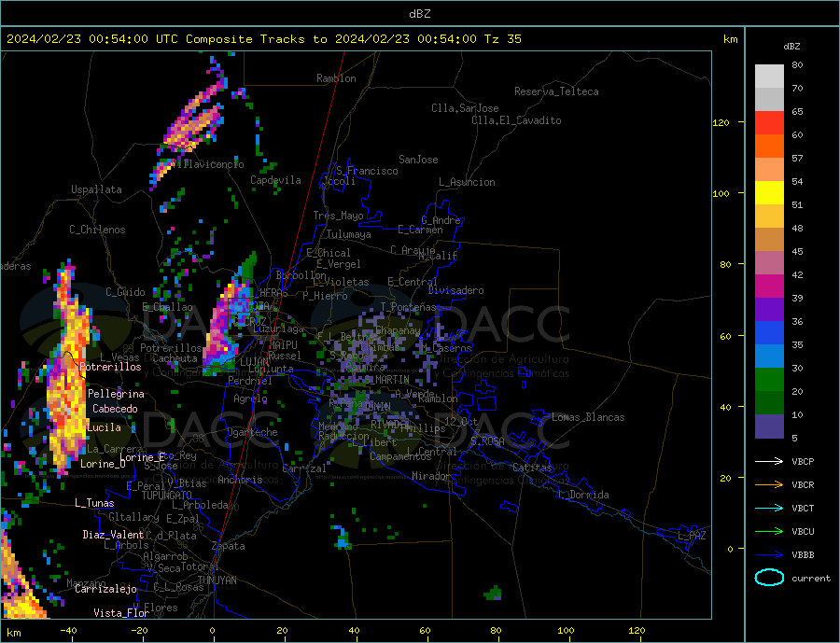Click the 'TUPUNGATO' map label
Viewport: 840px width, 643px height.
tap(166, 496)
